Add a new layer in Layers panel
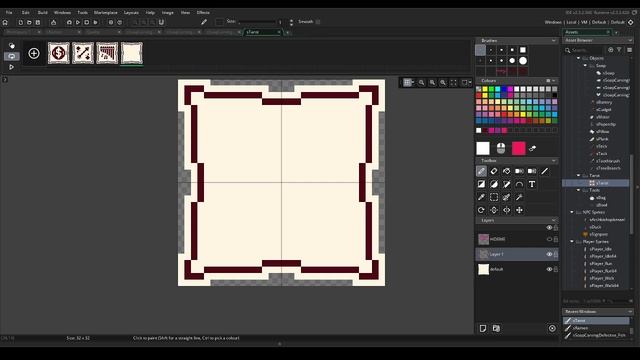 coord(483,329)
